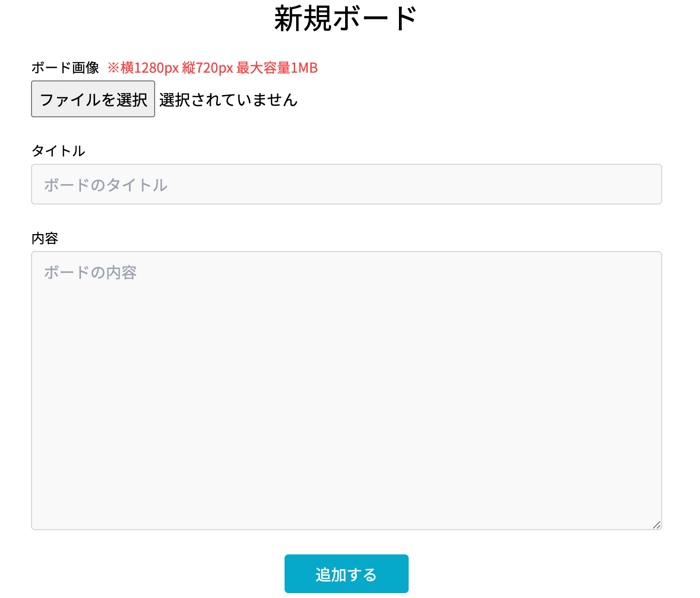The width and height of the screenshot is (700, 598).
Task: Click the board image upload control
Action: (x=93, y=99)
